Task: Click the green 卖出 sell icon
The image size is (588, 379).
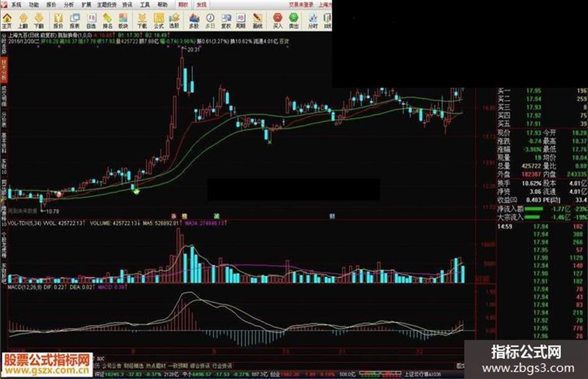Action: (294, 21)
